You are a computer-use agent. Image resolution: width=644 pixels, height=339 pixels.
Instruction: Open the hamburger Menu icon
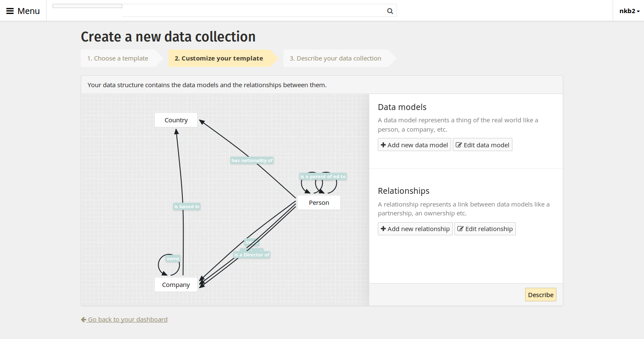[9, 11]
